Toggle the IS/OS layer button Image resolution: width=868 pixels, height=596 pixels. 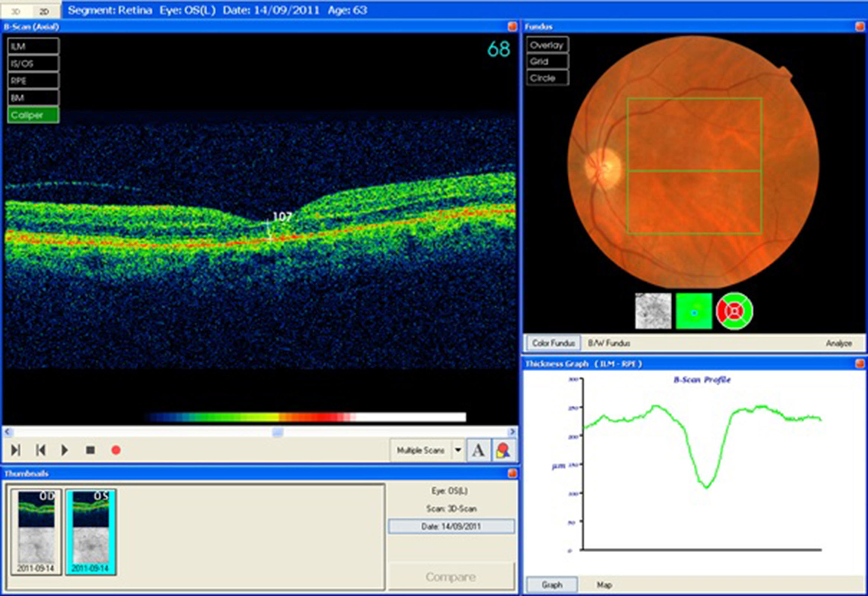pos(33,64)
